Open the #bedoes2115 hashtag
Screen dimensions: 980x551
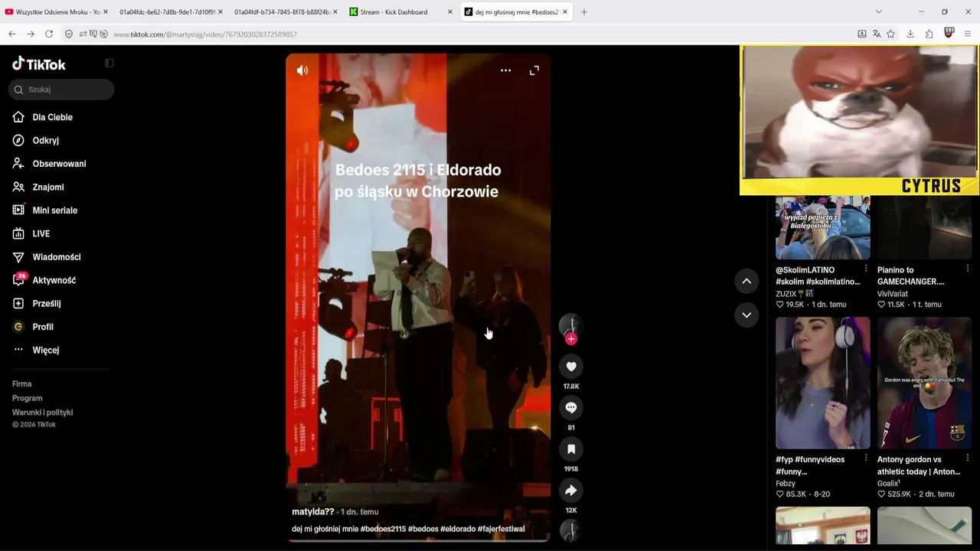tap(383, 529)
